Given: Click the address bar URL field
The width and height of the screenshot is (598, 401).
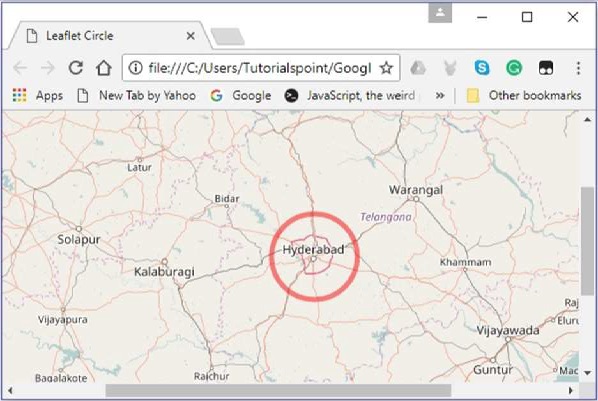Looking at the screenshot, I should [259, 68].
